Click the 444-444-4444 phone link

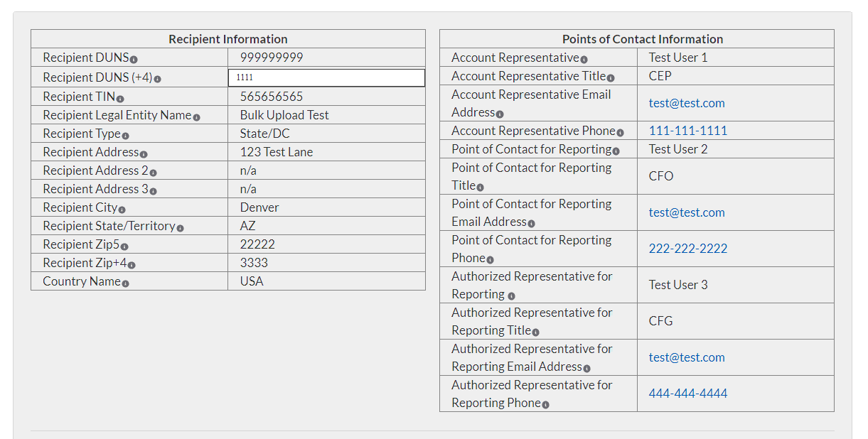pyautogui.click(x=687, y=394)
